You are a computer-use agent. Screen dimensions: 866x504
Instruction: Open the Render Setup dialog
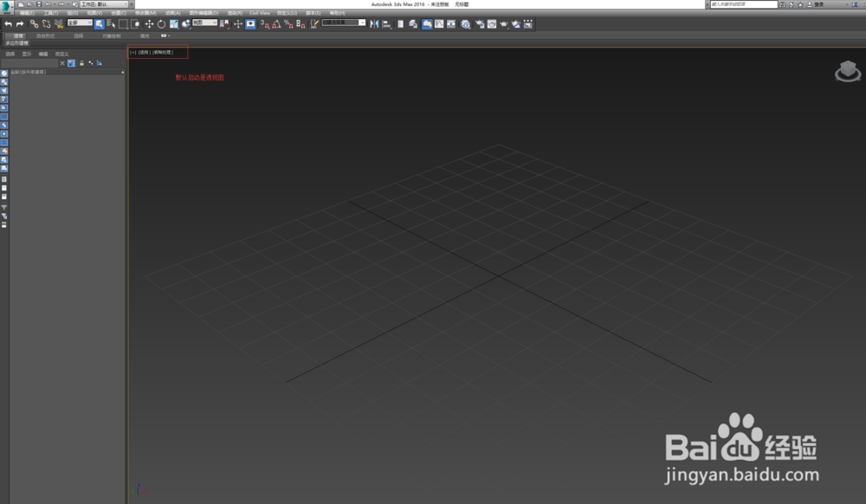[480, 24]
